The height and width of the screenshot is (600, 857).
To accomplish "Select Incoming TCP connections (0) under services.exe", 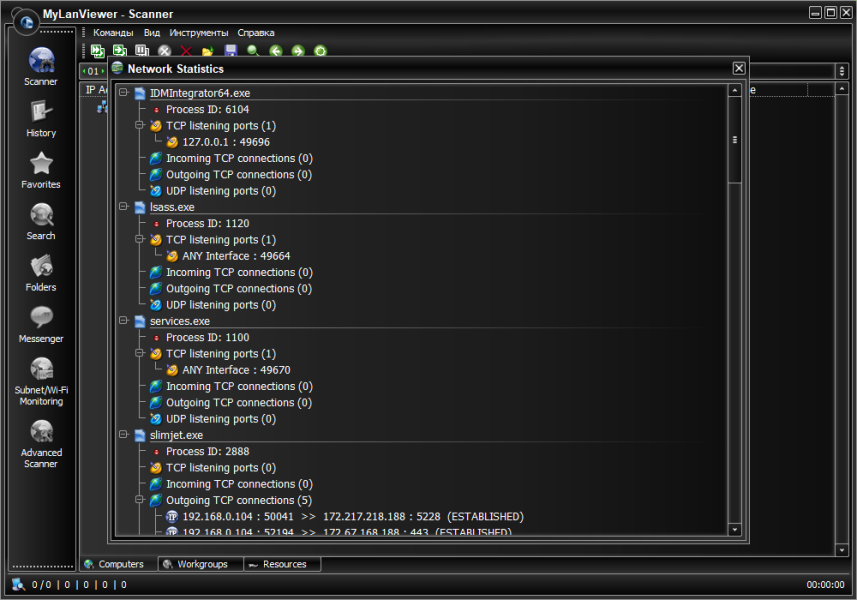I will click(x=239, y=386).
